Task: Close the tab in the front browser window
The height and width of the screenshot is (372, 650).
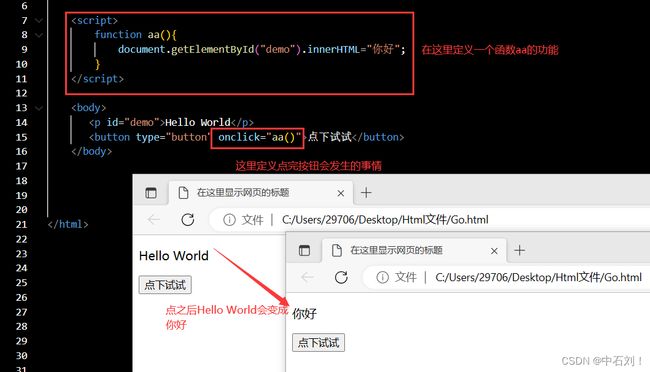Action: (x=494, y=251)
